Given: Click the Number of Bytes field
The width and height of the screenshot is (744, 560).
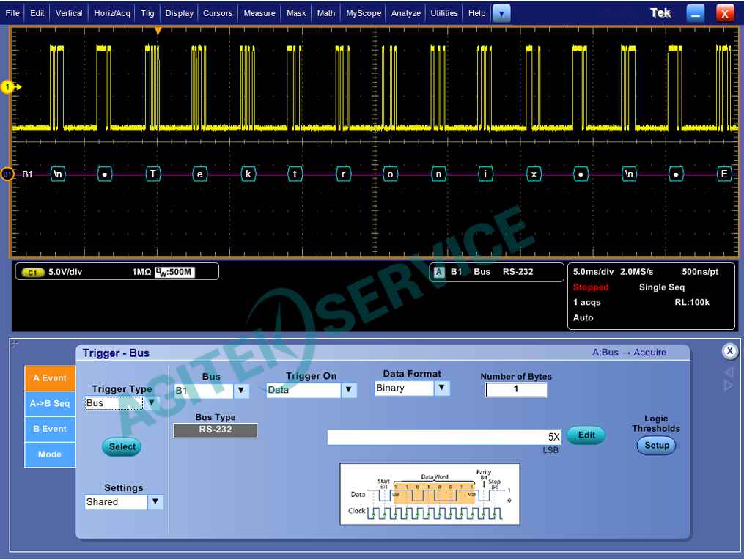Looking at the screenshot, I should (x=516, y=390).
